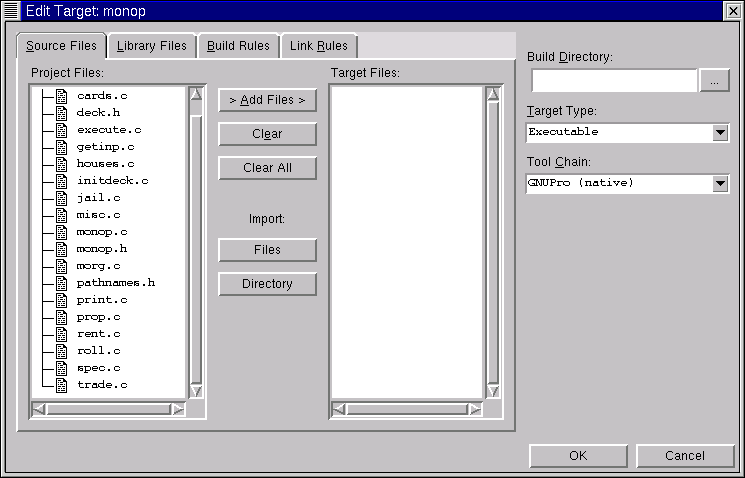Viewport: 745px width, 478px height.
Task: Select cards.c file name in Project Files
Action: 102,96
